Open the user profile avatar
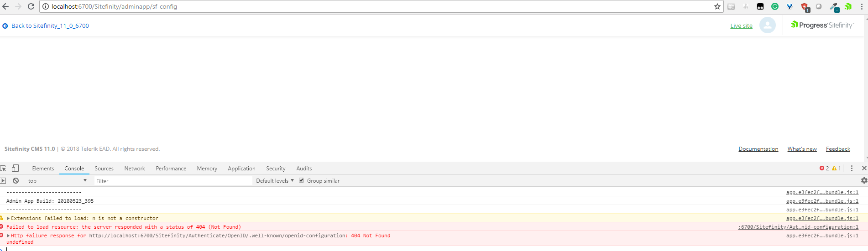The image size is (868, 251). coord(768,25)
